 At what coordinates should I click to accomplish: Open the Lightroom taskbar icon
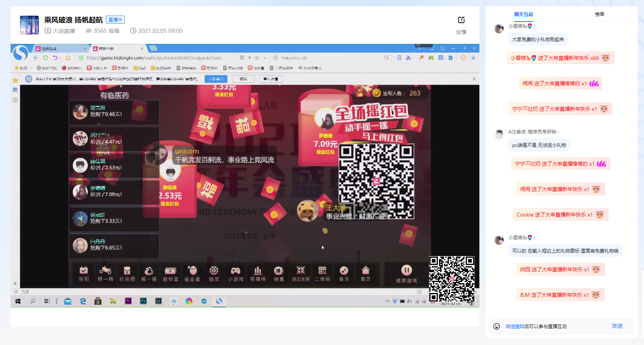(x=158, y=301)
